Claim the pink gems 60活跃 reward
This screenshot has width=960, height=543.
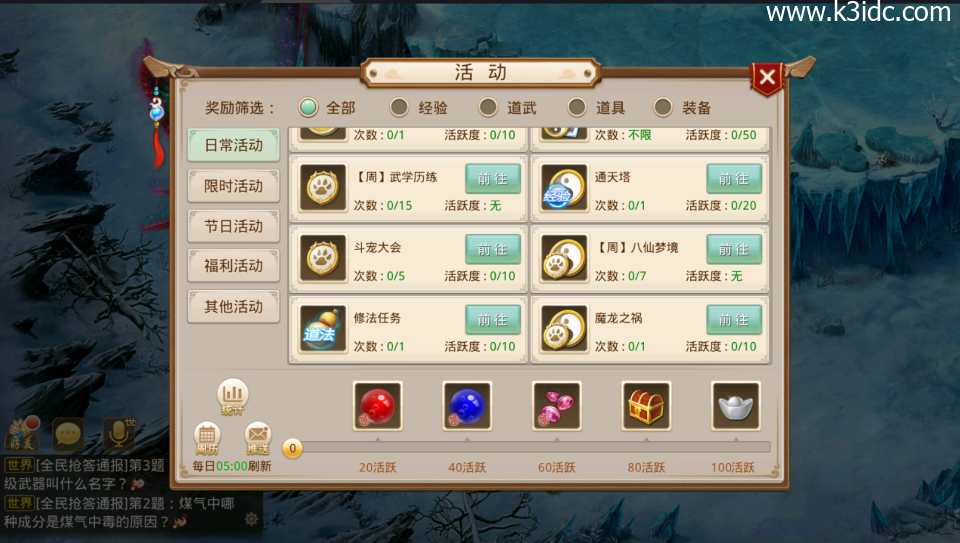[x=557, y=406]
